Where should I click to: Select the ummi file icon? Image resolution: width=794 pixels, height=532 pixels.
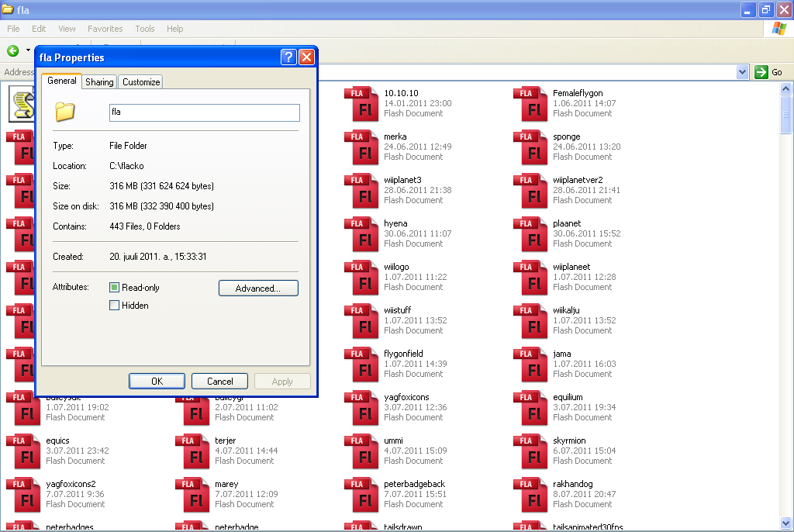(361, 453)
